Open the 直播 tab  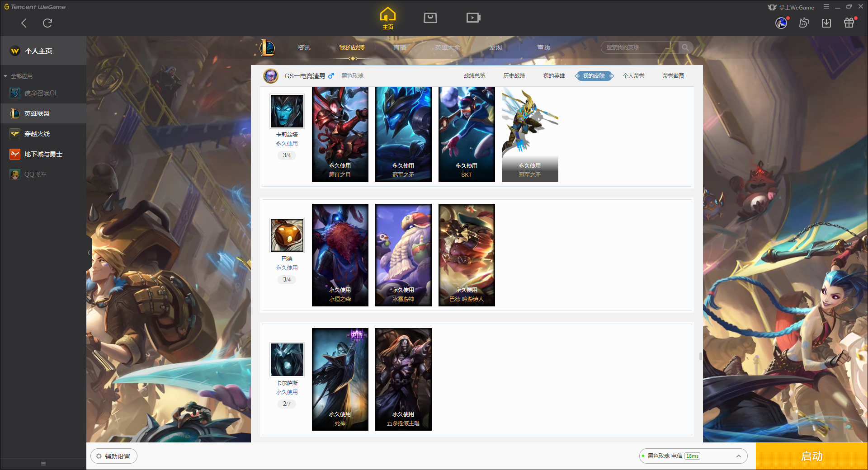[x=400, y=47]
